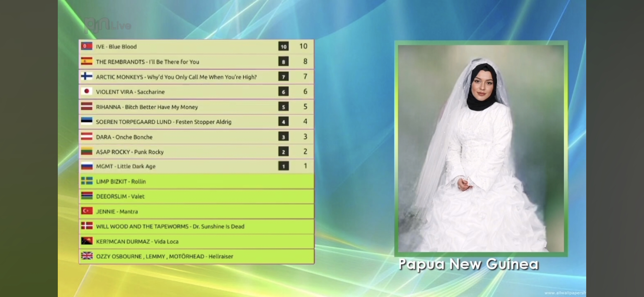
Task: Click the black 8 points badge for THE REMBRANDTS
Action: pos(283,62)
